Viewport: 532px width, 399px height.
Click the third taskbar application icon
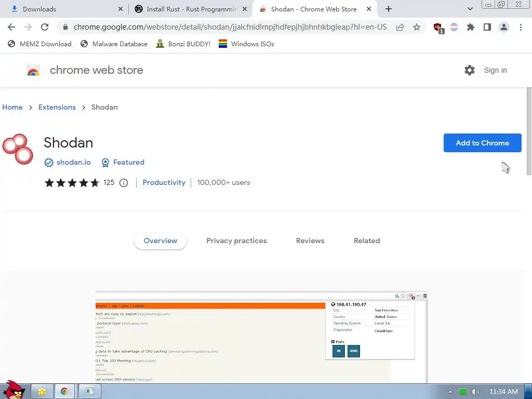click(x=89, y=392)
